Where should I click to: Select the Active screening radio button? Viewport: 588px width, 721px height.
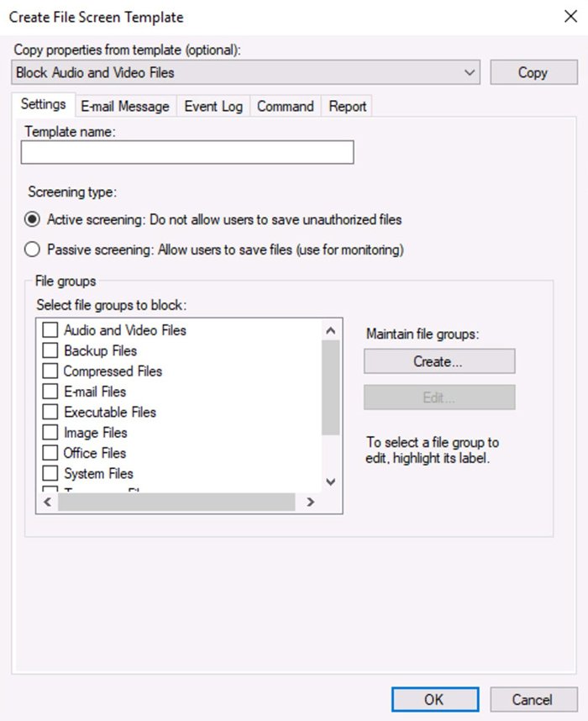(x=33, y=220)
